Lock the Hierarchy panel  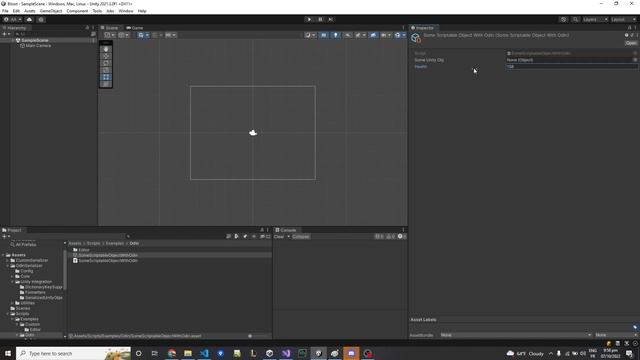tap(87, 28)
